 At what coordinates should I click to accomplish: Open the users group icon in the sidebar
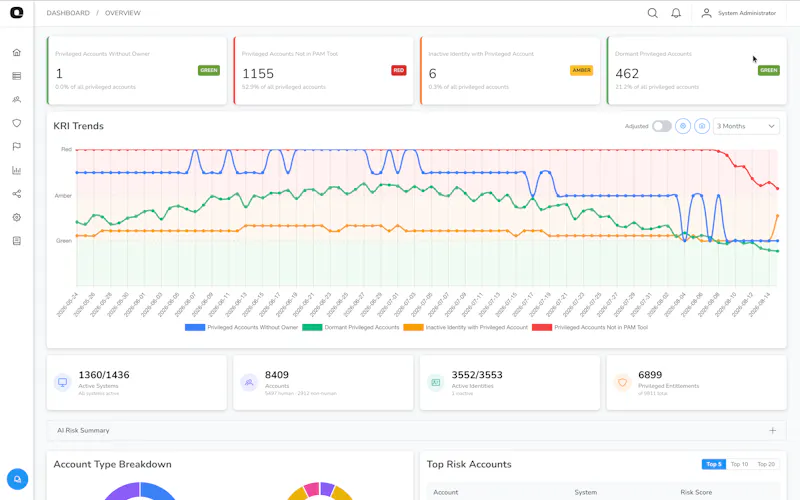(x=17, y=99)
